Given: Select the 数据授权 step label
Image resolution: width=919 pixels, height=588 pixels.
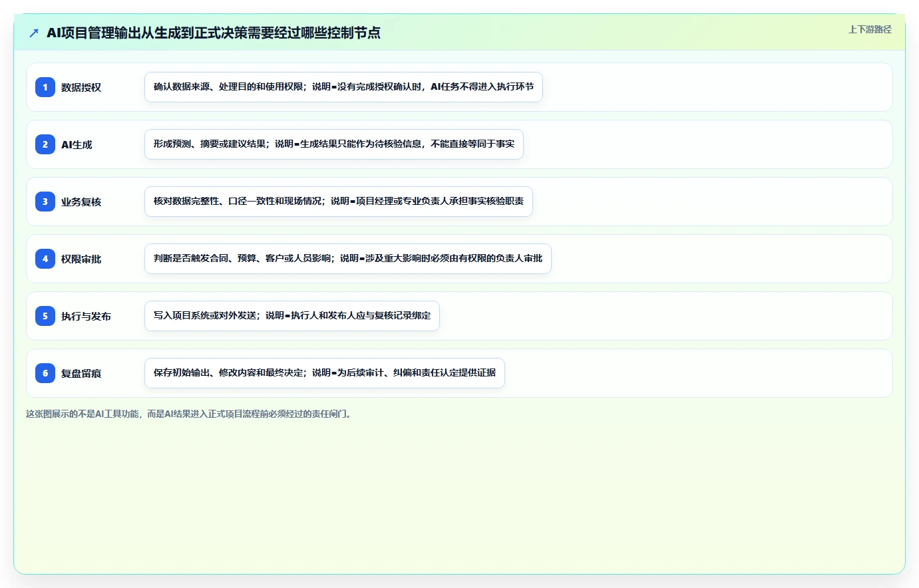Looking at the screenshot, I should pyautogui.click(x=81, y=87).
